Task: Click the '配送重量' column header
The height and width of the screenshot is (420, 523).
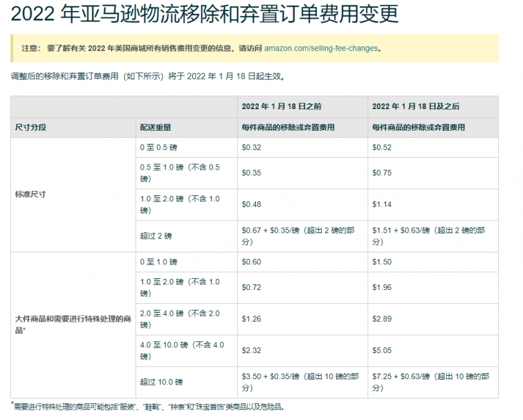Action: (x=156, y=127)
